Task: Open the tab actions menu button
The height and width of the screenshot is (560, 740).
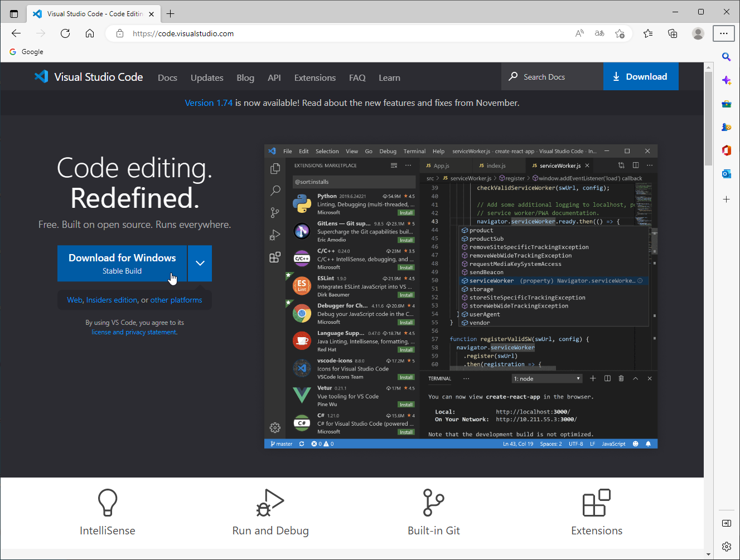Action: point(14,14)
